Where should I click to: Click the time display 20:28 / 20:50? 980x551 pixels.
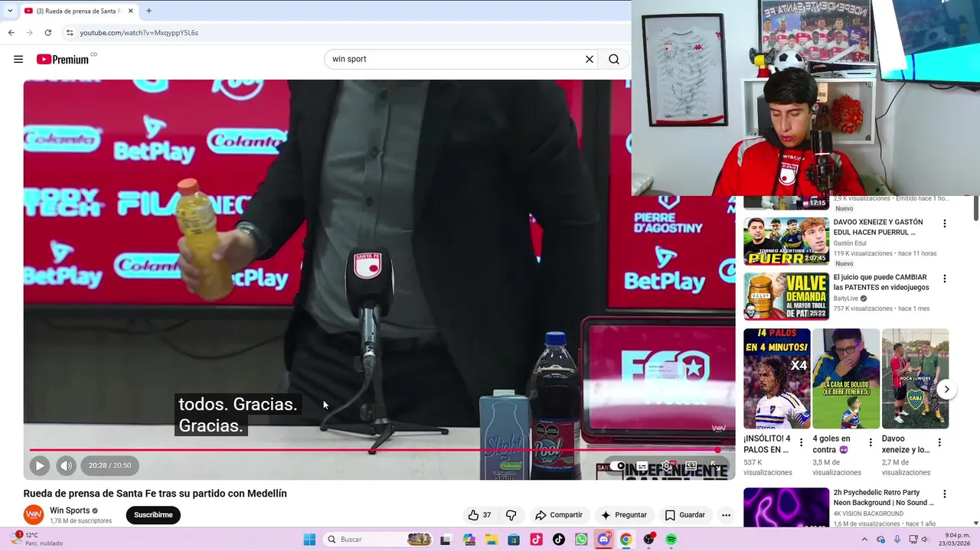[x=109, y=465]
